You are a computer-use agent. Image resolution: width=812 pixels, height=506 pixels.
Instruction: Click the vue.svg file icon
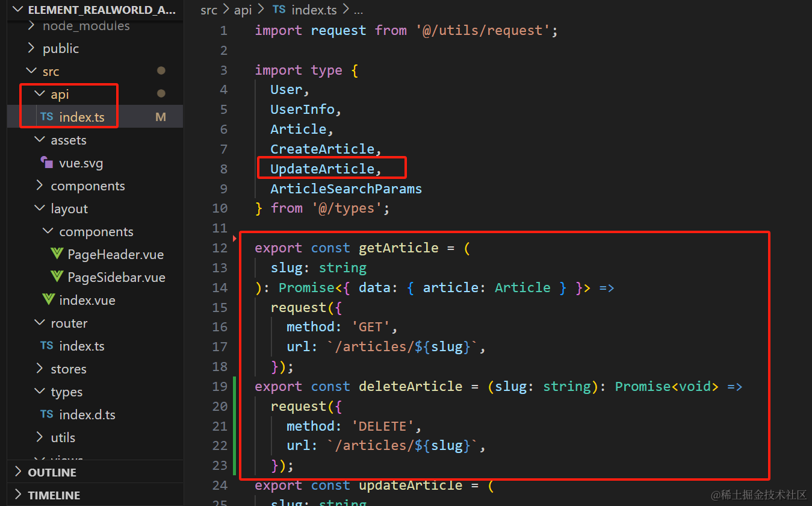46,162
